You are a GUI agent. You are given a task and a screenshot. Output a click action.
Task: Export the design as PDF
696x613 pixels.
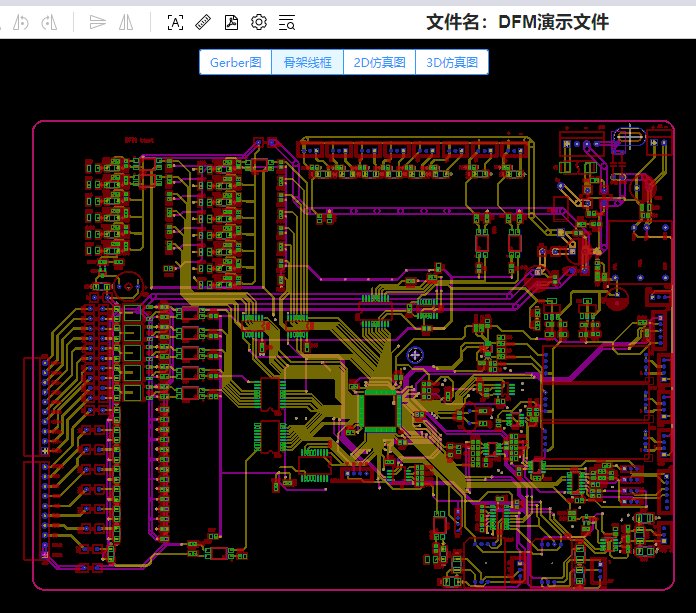click(231, 22)
